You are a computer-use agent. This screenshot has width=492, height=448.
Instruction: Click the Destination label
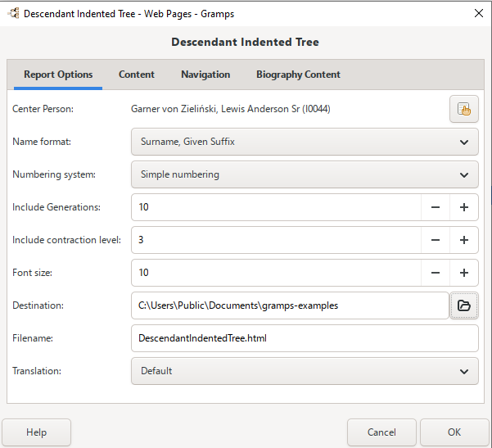pyautogui.click(x=38, y=305)
